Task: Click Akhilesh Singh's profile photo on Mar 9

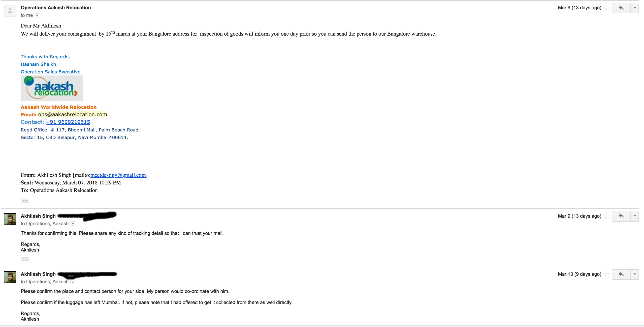Action: tap(10, 219)
